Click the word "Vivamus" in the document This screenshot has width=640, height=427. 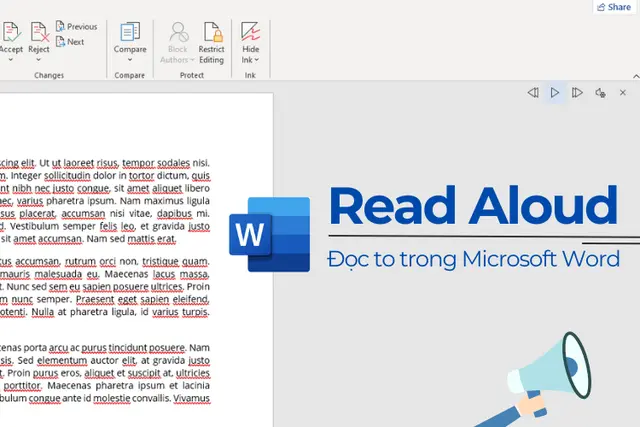(192, 398)
